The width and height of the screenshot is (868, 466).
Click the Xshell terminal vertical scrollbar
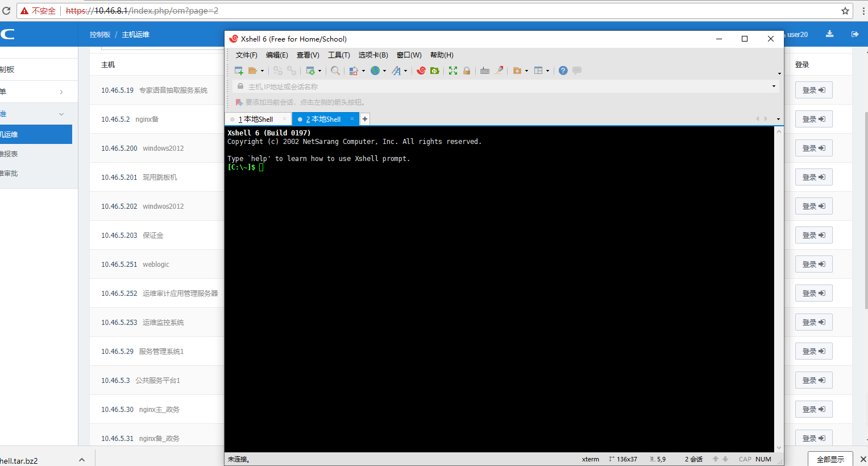[779, 289]
